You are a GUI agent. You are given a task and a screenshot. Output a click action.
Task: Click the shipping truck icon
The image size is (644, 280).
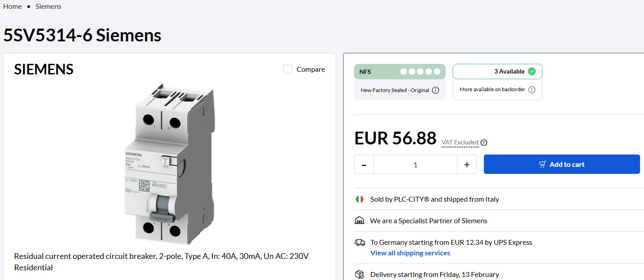[359, 243]
